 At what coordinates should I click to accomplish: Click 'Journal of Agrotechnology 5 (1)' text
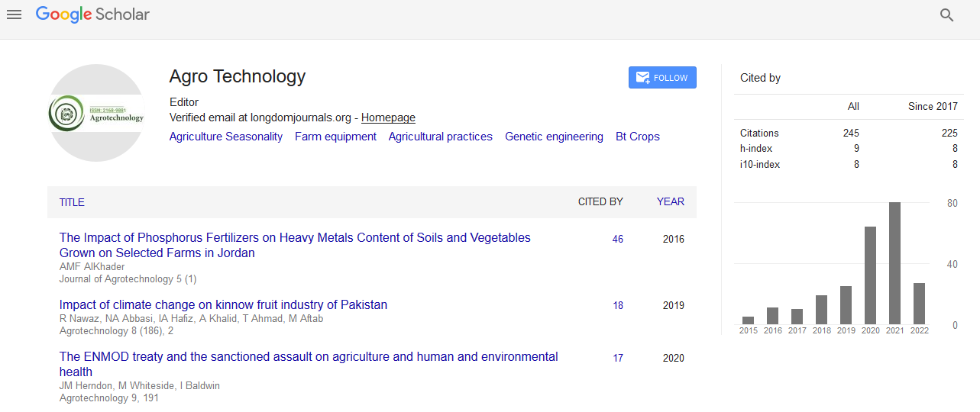[x=128, y=279]
